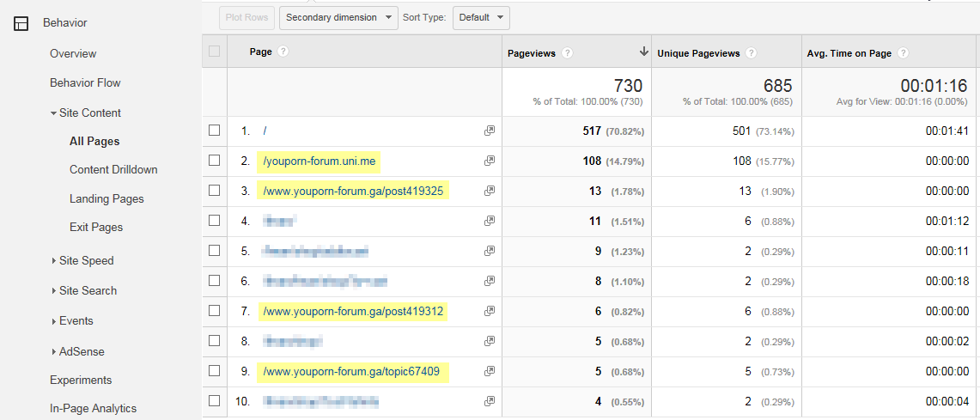Sort by Unique Pageviews column header
Viewport: 980px width, 420px height.
tap(698, 54)
